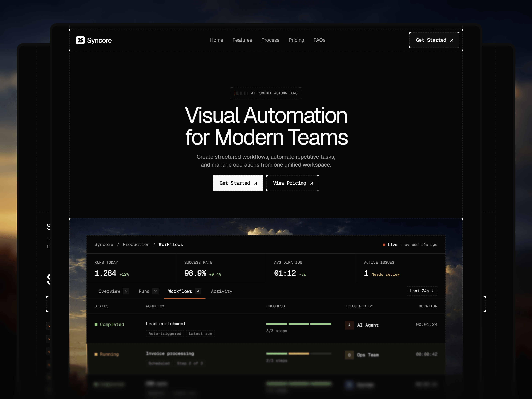
Task: Click the Running status label
Action: click(x=109, y=354)
